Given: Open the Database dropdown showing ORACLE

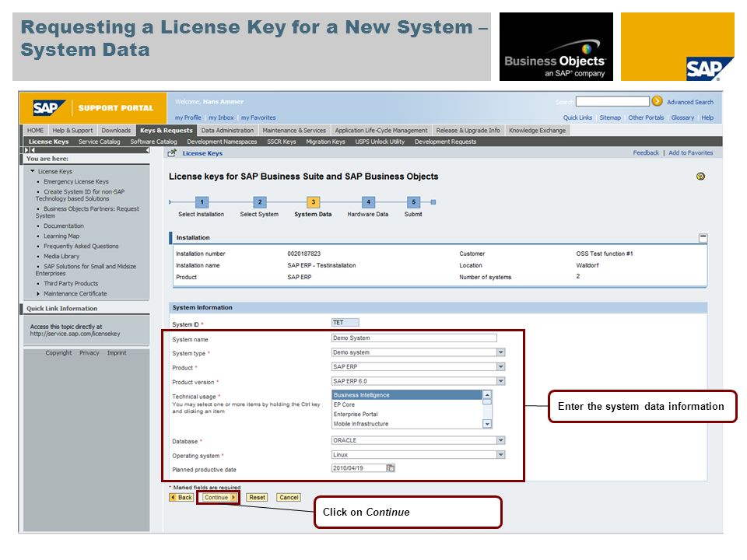Looking at the screenshot, I should point(500,440).
